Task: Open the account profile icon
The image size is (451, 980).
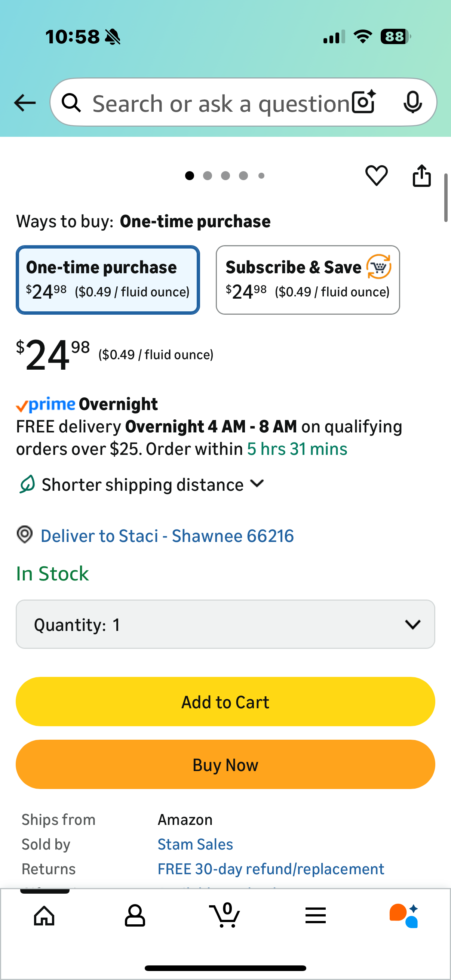Action: [x=135, y=915]
